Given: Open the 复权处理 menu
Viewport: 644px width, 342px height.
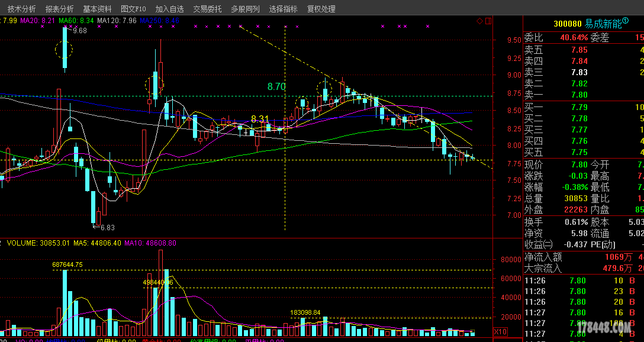Looking at the screenshot, I should pos(321,9).
